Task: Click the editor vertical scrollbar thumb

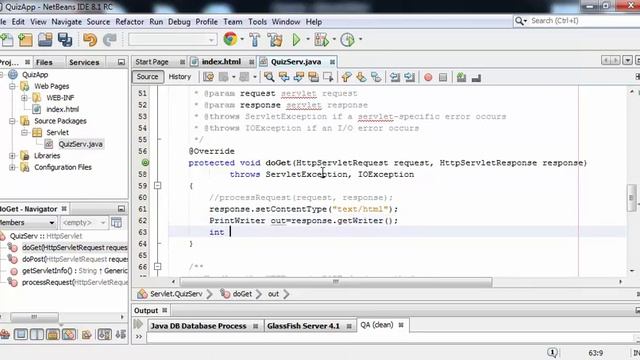Action: 631,198
